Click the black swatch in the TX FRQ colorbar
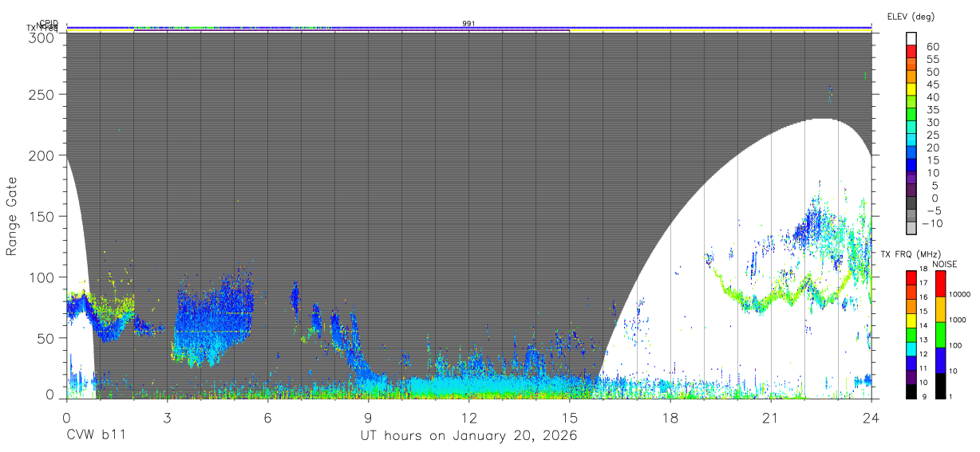 click(911, 390)
